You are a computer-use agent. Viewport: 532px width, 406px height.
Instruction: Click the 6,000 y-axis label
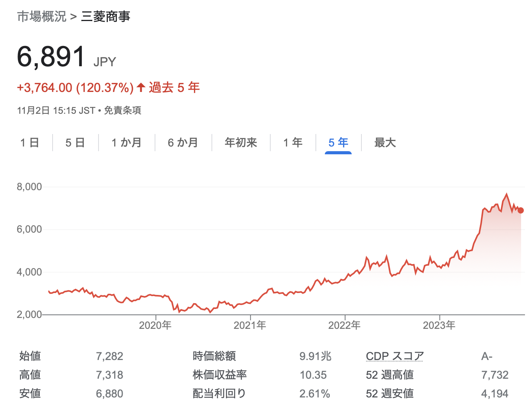(29, 229)
